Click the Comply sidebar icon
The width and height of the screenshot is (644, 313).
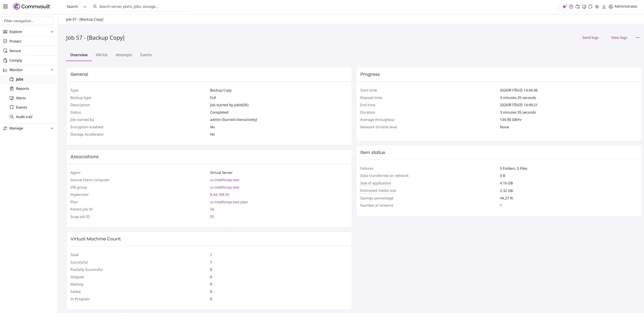[5, 60]
